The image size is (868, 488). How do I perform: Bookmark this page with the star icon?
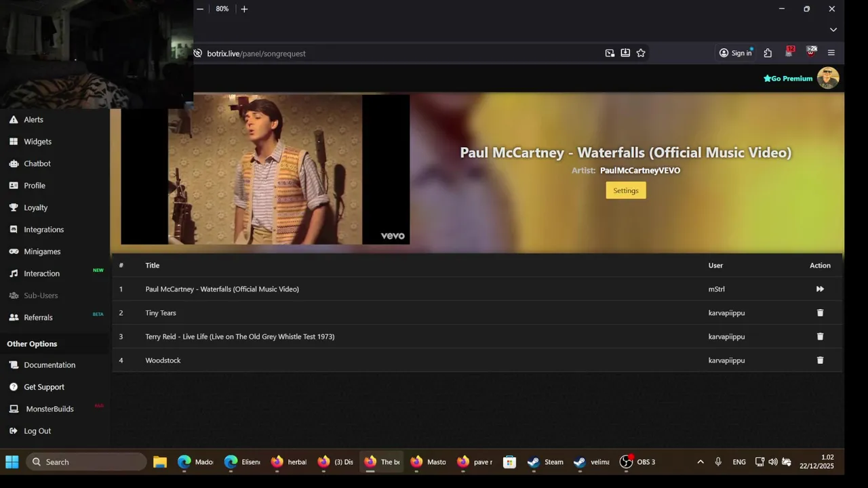641,53
